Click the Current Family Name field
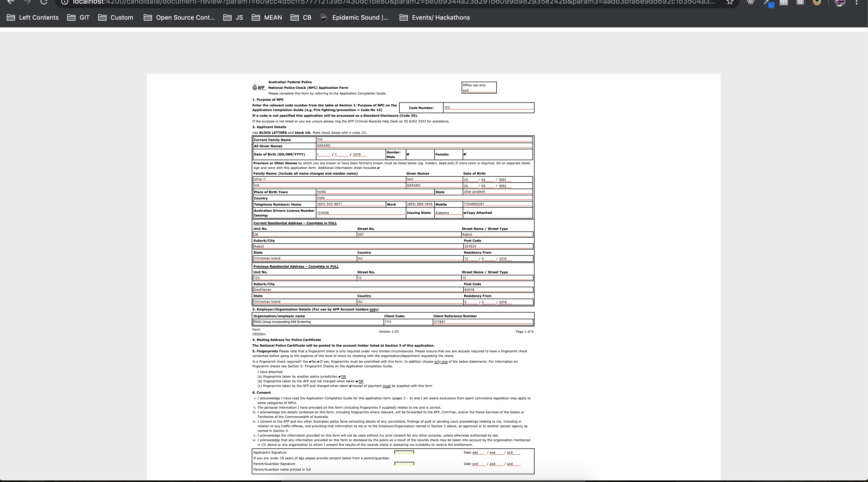This screenshot has height=482, width=868. [x=424, y=139]
